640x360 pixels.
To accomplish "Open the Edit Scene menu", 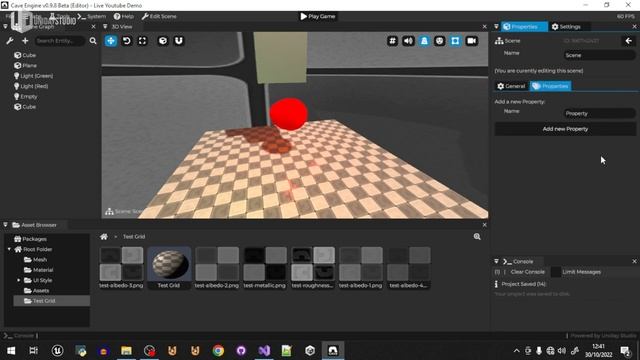I will [x=159, y=16].
